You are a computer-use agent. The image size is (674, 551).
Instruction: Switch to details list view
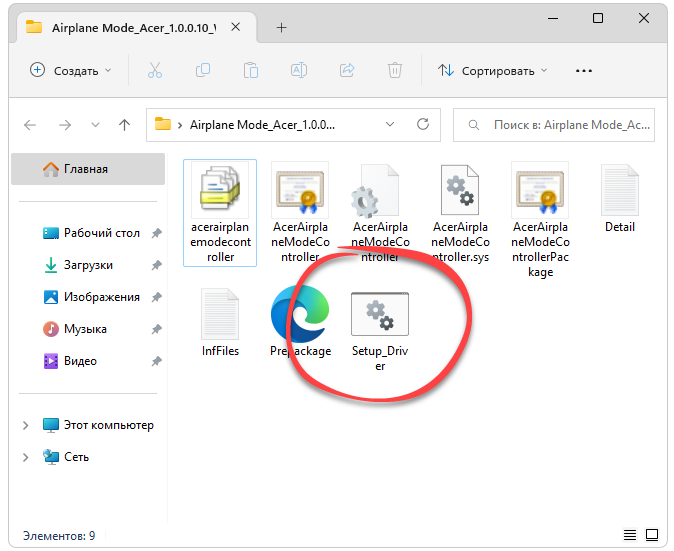630,536
